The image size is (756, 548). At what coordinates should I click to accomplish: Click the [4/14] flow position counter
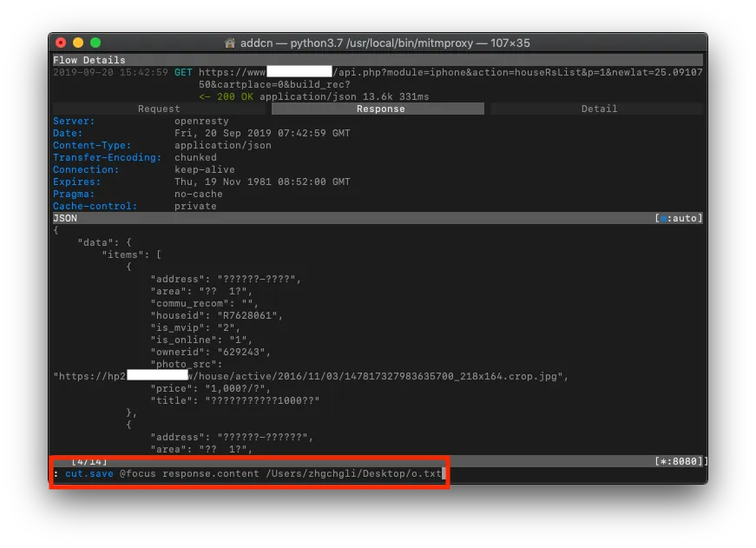coord(89,460)
